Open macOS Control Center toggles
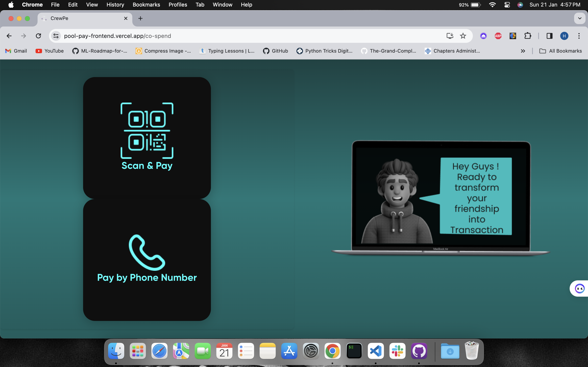The image size is (588, 367). tap(507, 5)
